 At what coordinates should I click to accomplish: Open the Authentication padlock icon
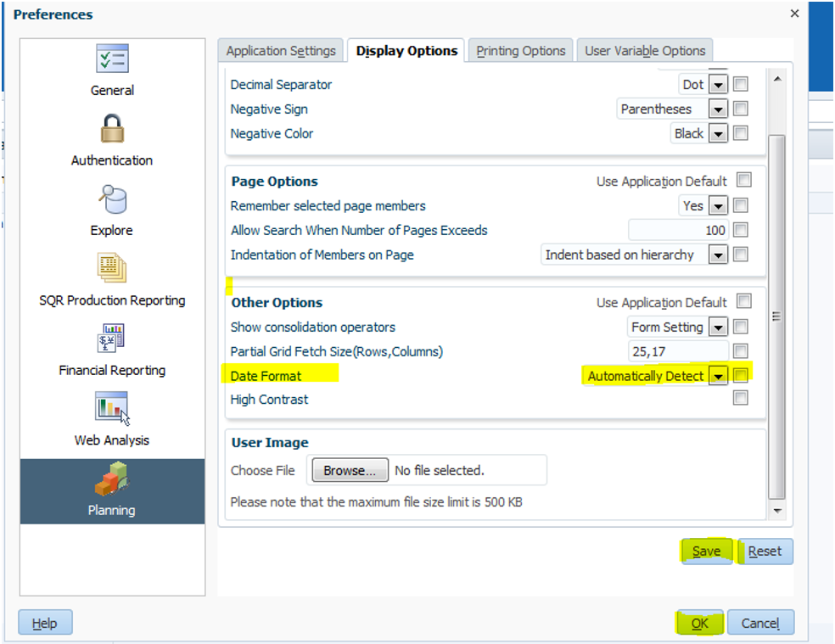[x=112, y=130]
